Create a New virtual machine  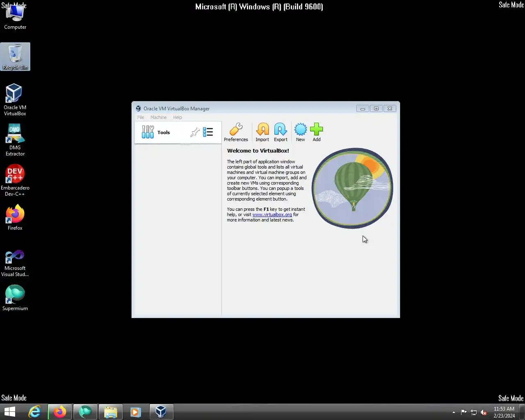(x=300, y=132)
